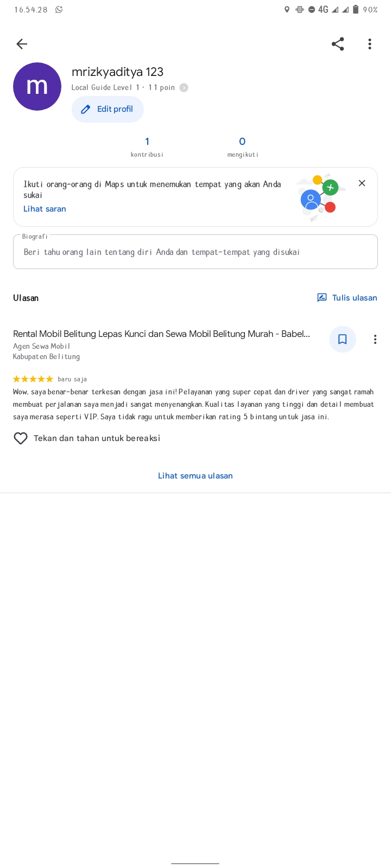Toggle the save bookmark for this place
391x868 pixels.
point(343,339)
